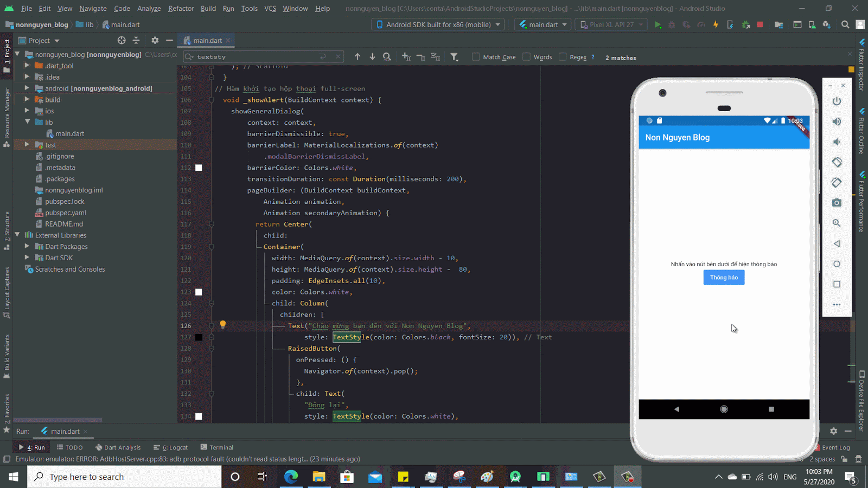
Task: Enable Match Case checkbox
Action: pos(476,56)
